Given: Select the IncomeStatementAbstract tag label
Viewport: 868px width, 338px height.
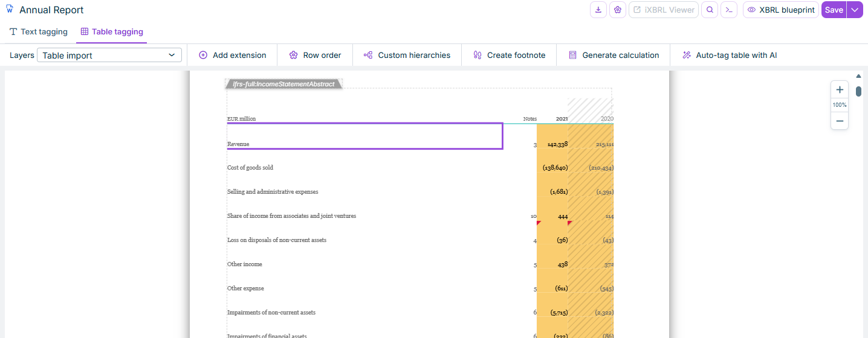Looking at the screenshot, I should (283, 84).
